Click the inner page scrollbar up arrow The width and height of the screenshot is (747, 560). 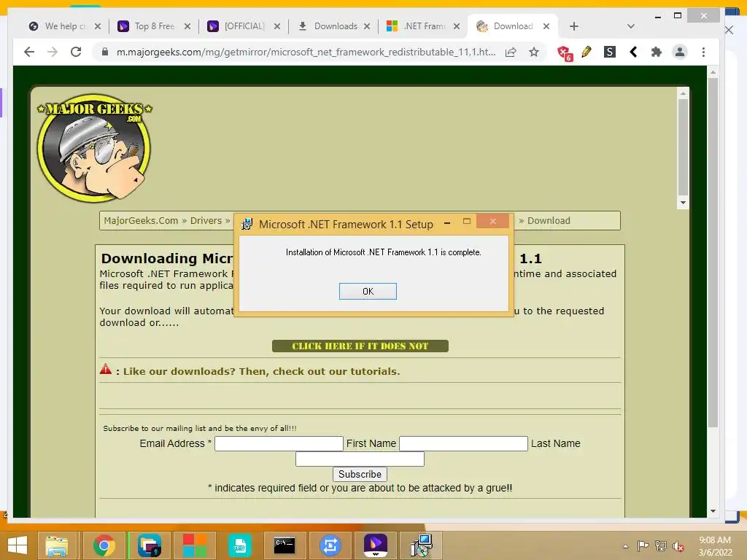683,93
